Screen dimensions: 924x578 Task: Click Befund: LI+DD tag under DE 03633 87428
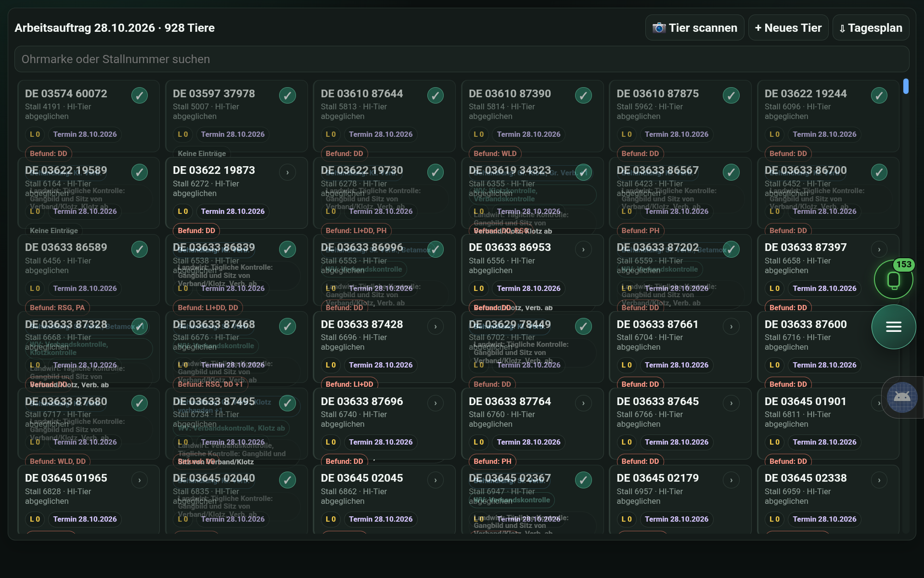[x=349, y=384]
